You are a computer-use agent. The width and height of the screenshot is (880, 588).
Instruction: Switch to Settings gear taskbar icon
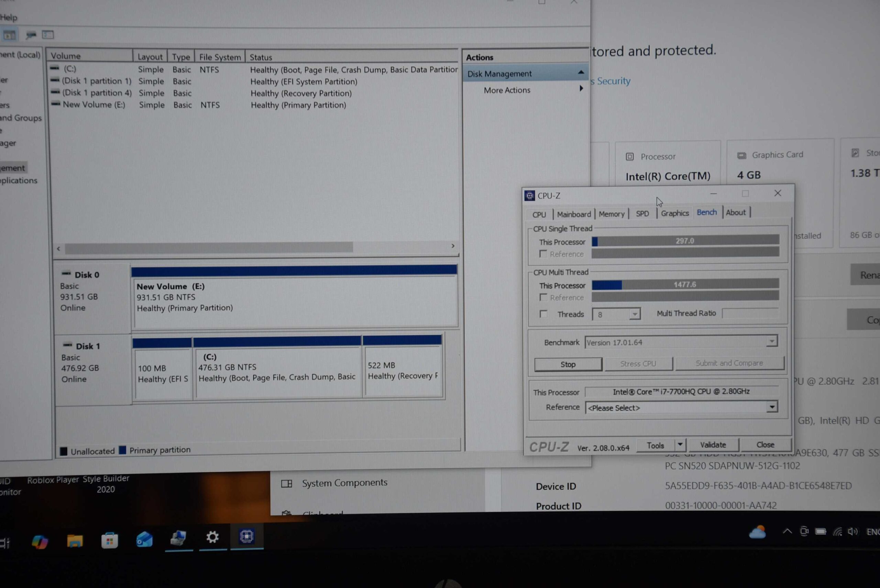click(212, 537)
